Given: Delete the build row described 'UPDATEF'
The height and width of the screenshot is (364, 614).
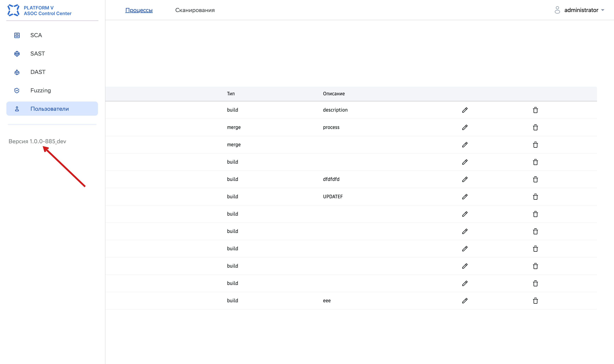Looking at the screenshot, I should click(x=535, y=197).
